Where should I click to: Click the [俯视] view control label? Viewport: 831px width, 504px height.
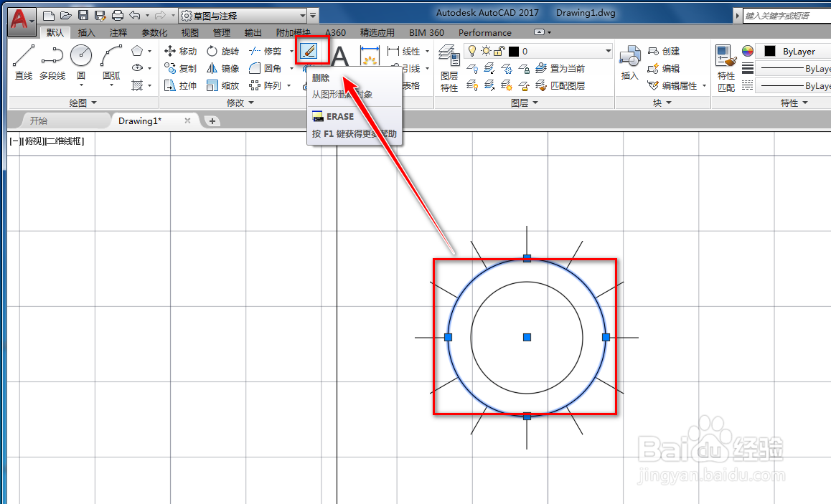point(34,141)
